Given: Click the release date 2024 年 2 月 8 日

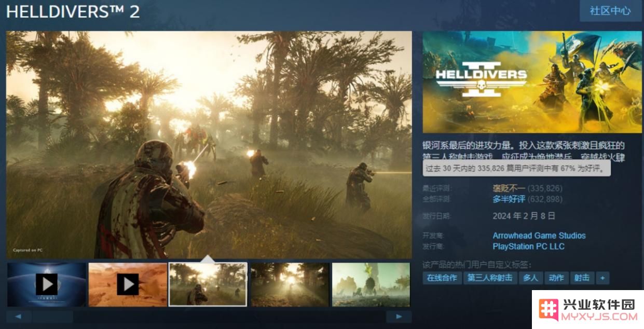Looking at the screenshot, I should click(524, 216).
